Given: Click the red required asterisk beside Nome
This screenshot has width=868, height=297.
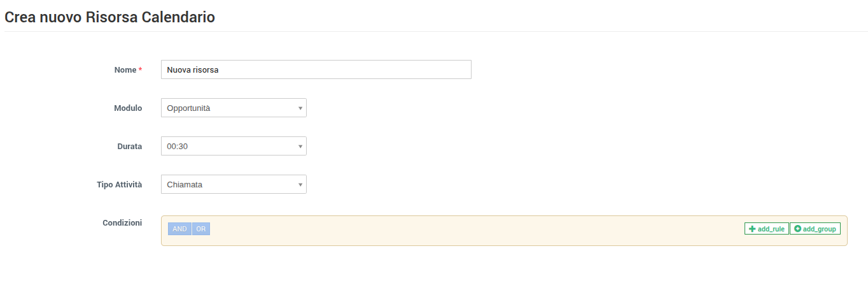Looking at the screenshot, I should click(140, 70).
